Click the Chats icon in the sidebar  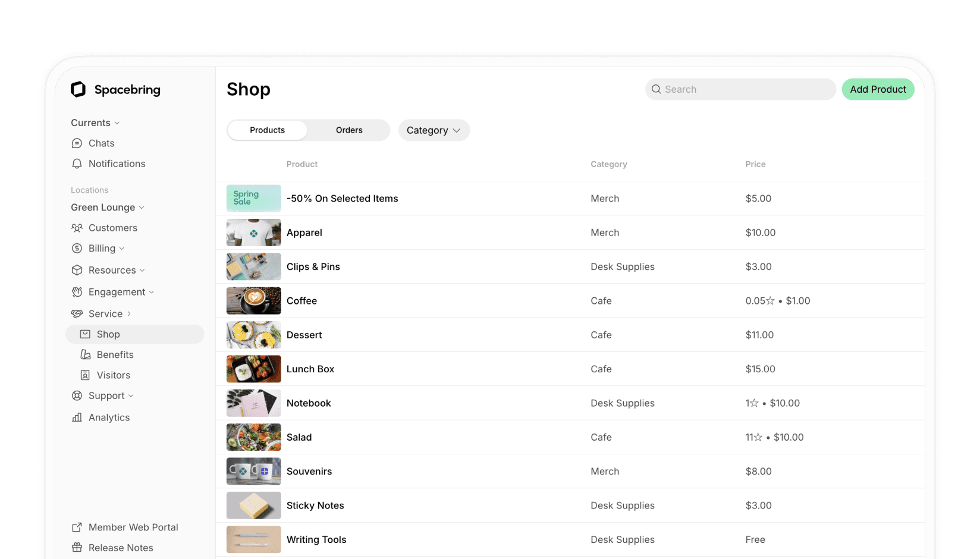(x=77, y=143)
